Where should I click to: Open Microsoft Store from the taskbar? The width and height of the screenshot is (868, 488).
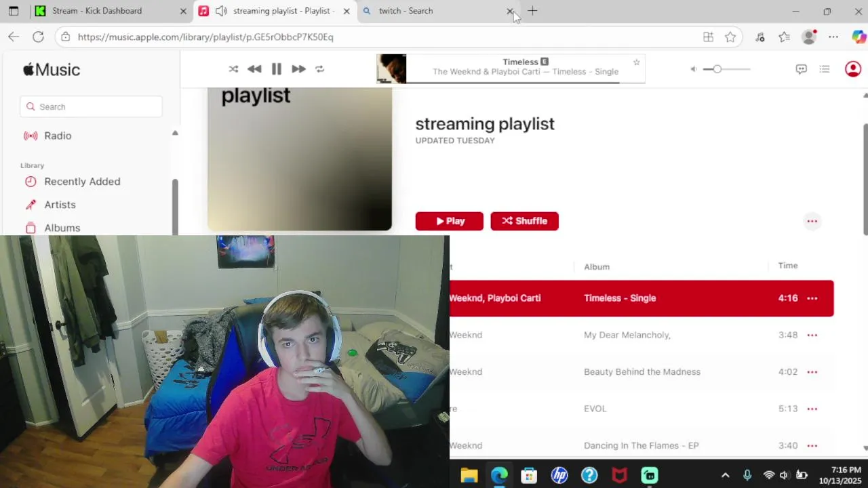(529, 475)
